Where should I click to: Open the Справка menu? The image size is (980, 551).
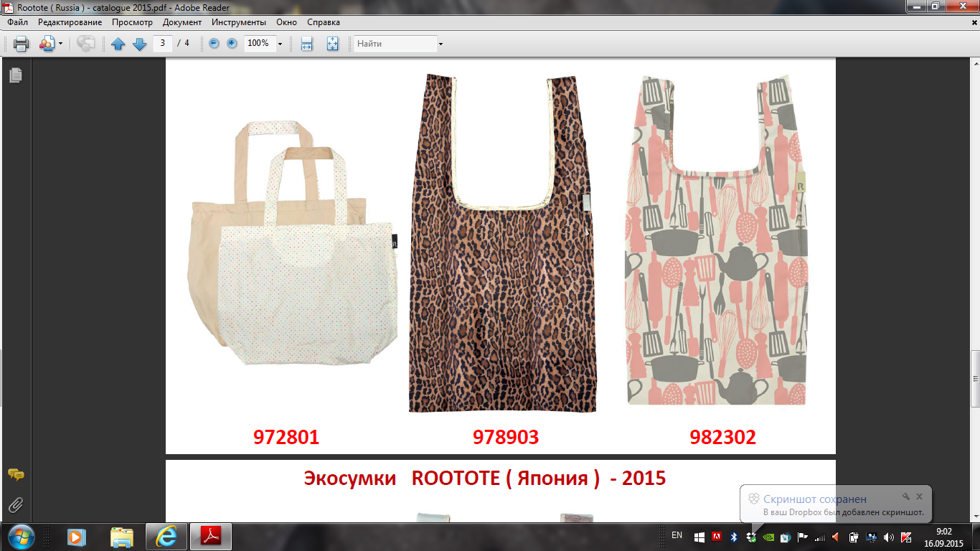pos(324,22)
